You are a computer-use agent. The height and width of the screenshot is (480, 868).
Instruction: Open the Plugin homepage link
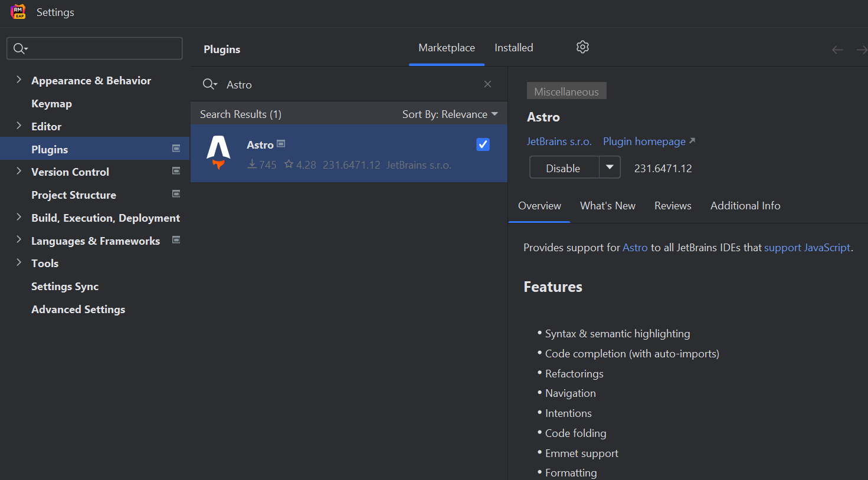click(644, 142)
